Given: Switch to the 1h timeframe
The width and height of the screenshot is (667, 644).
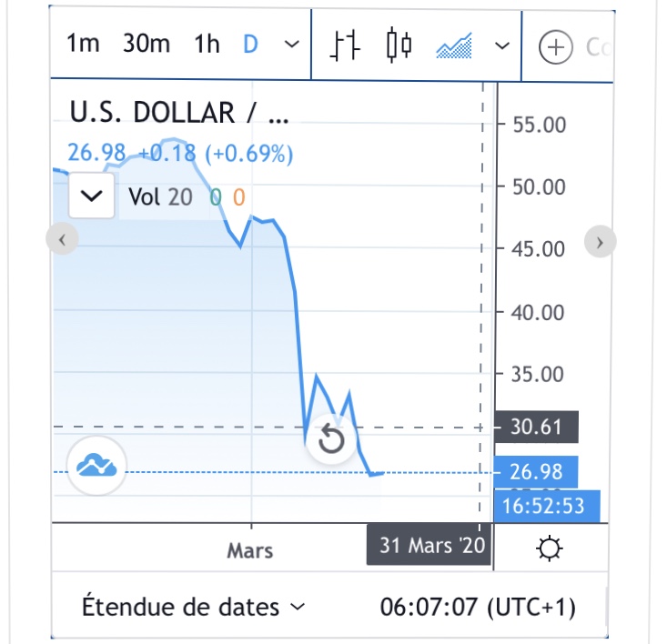Looking at the screenshot, I should pos(207,44).
